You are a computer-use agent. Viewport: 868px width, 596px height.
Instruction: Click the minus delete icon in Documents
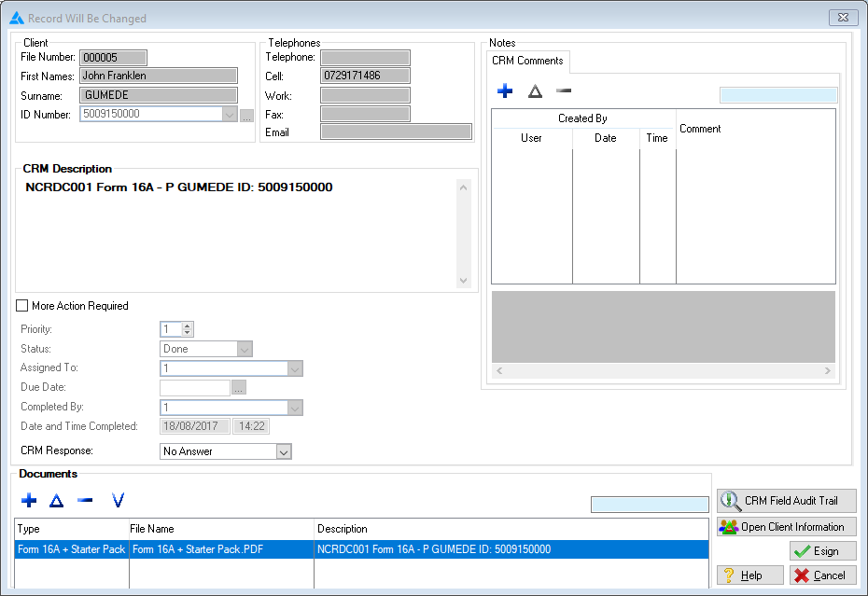(85, 501)
